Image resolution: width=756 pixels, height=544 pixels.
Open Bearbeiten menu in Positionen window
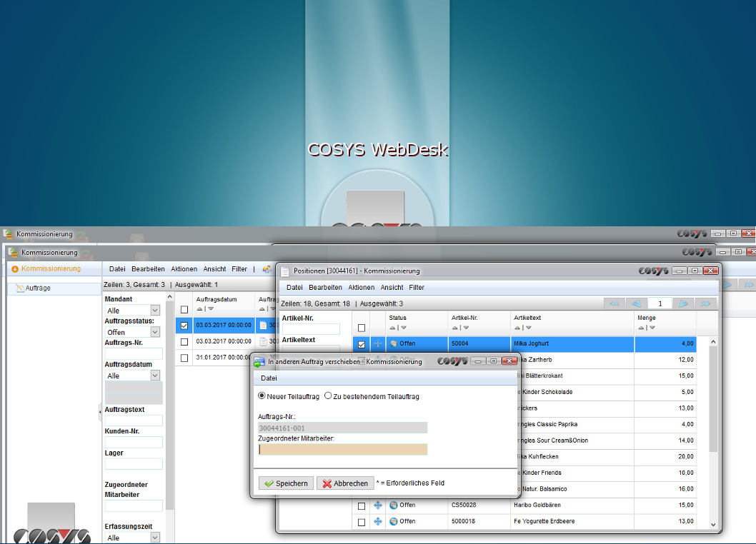325,288
